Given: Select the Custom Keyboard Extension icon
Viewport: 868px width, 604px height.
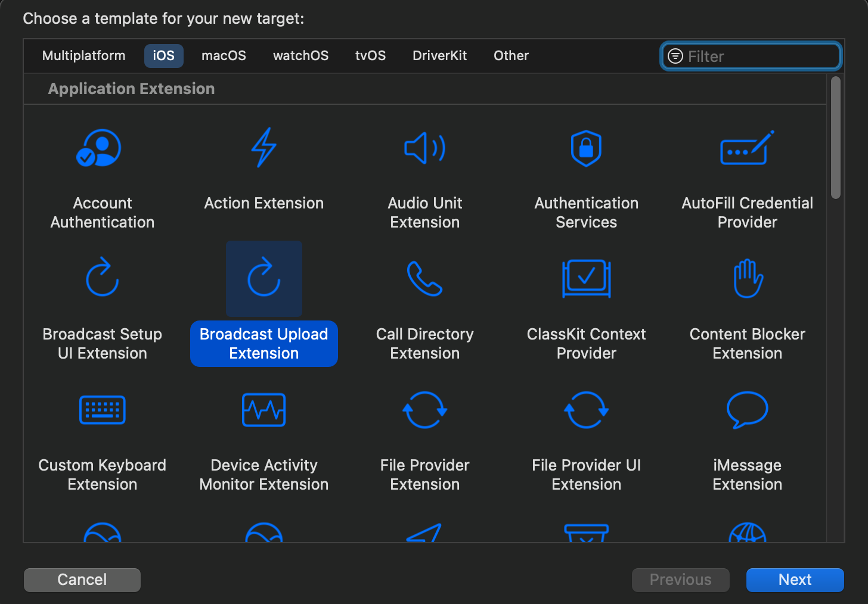Looking at the screenshot, I should (103, 410).
